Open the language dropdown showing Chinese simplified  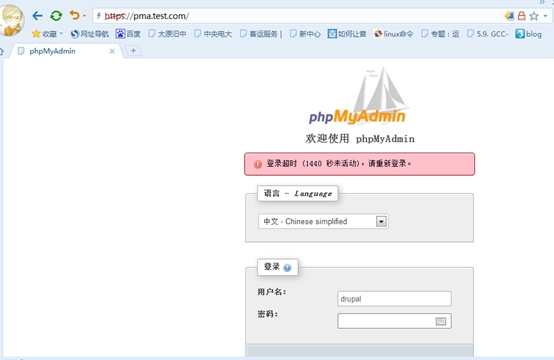(323, 222)
